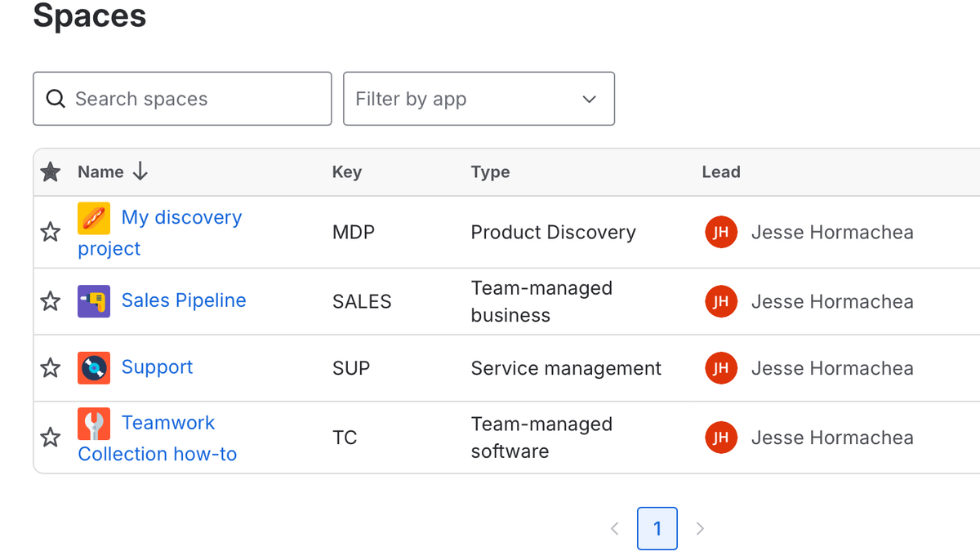Click the My discovery project space avatar icon

[x=94, y=218]
